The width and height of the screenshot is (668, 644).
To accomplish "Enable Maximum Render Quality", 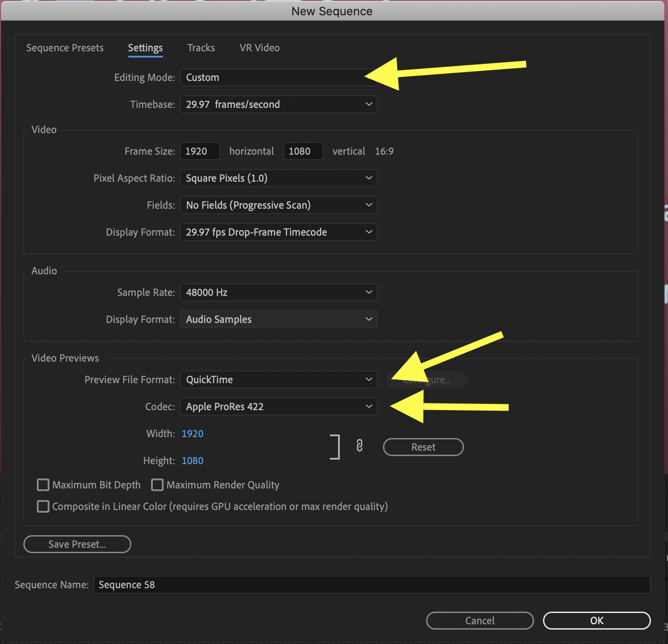I will pyautogui.click(x=157, y=485).
